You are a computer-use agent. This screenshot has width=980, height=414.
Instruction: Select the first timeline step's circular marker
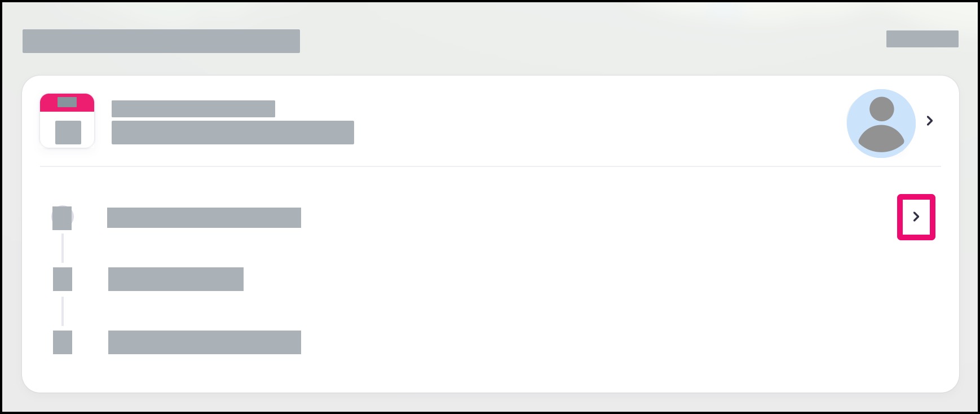pos(62,218)
